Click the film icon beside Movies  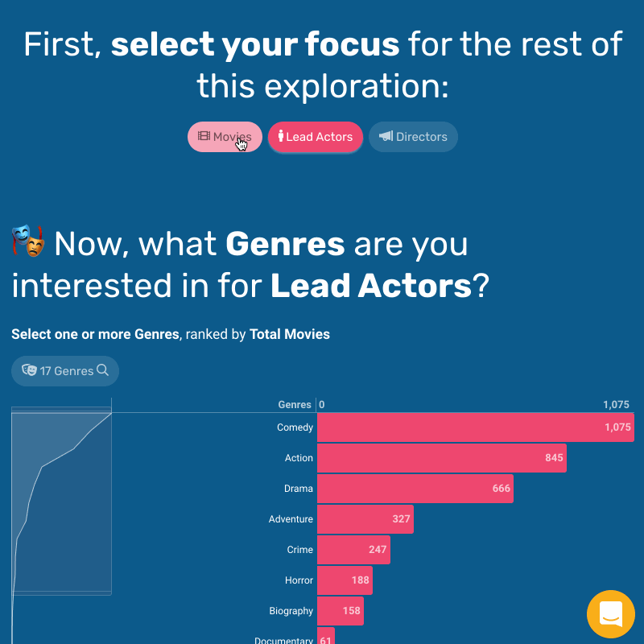click(204, 137)
